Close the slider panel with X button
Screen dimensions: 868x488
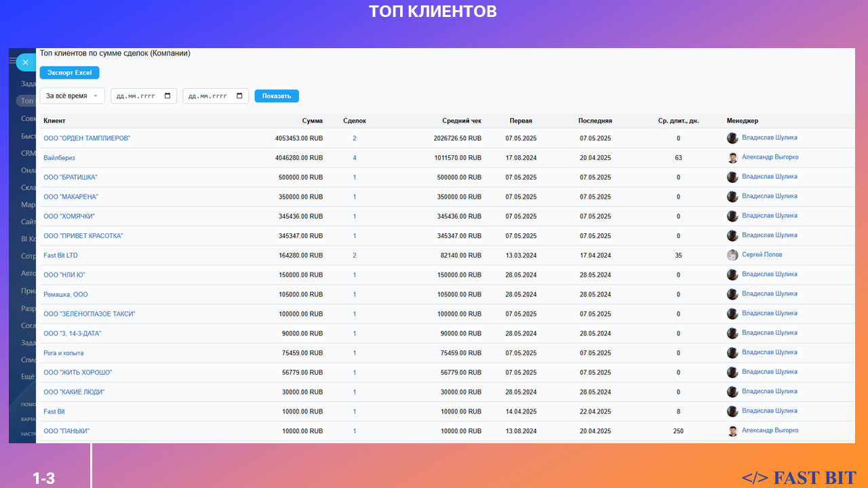pos(25,62)
